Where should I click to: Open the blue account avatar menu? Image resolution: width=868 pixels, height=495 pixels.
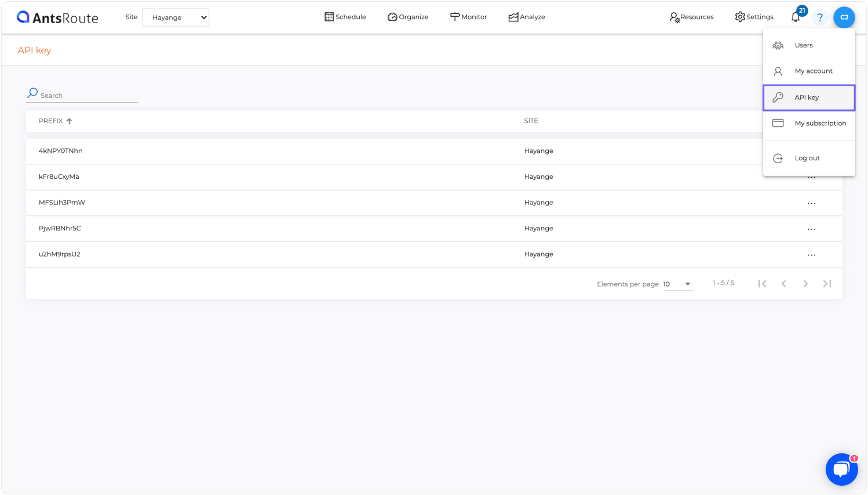(x=844, y=17)
